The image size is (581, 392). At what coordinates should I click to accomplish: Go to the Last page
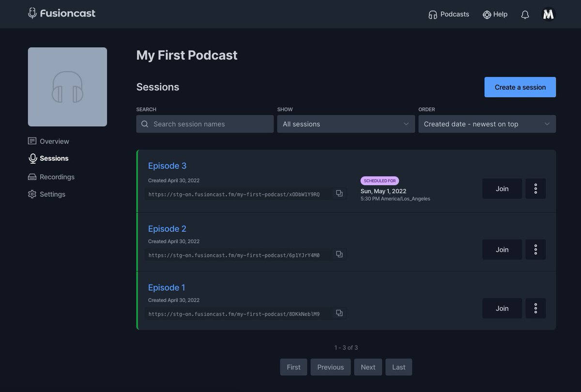[x=399, y=367]
